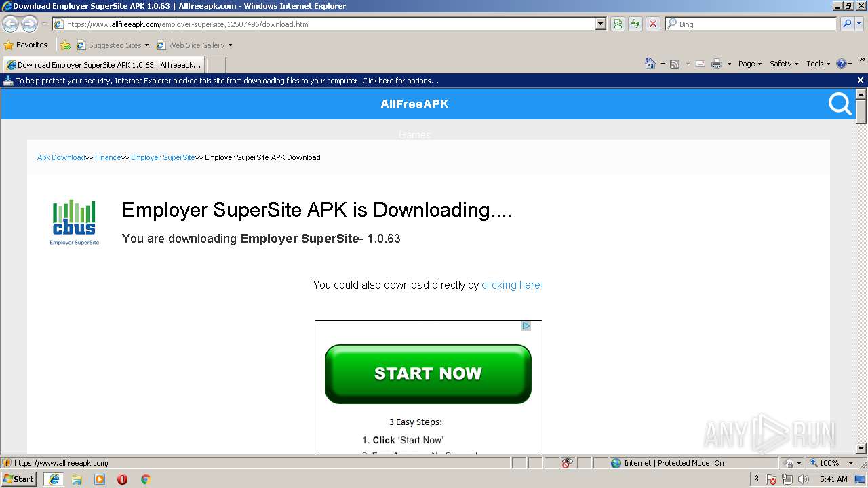Open Windows Media Player from taskbar
This screenshot has height=488, width=868.
click(x=100, y=479)
